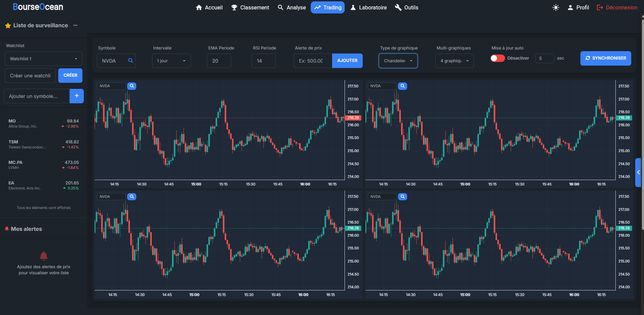Open Profil link
This screenshot has width=644, height=315.
tap(578, 7)
